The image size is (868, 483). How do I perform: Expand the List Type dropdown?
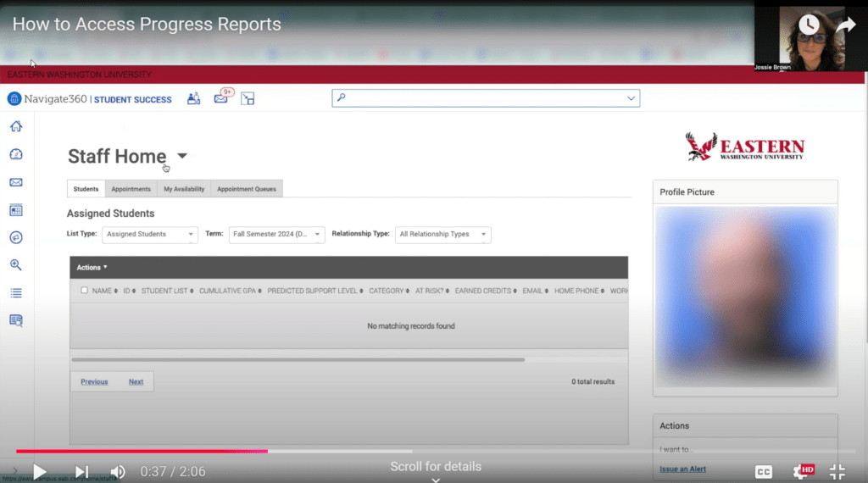150,235
